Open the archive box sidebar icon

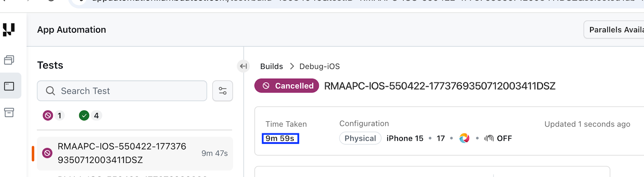coord(9,112)
